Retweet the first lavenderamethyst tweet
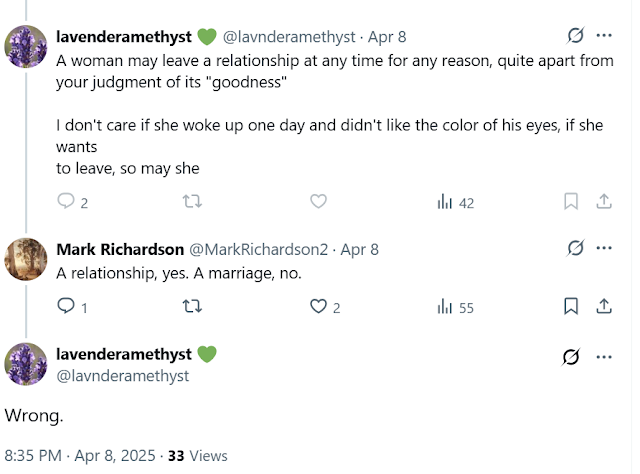This screenshot has height=474, width=640. [192, 201]
